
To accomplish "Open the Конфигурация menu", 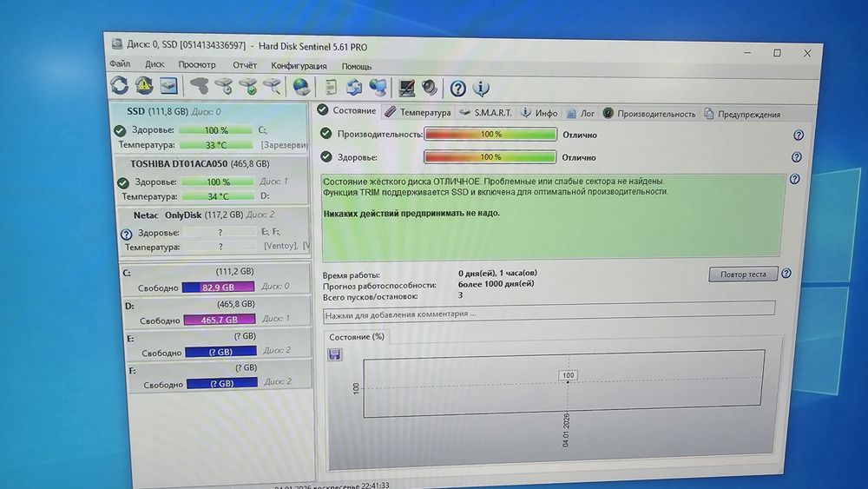I will point(299,66).
